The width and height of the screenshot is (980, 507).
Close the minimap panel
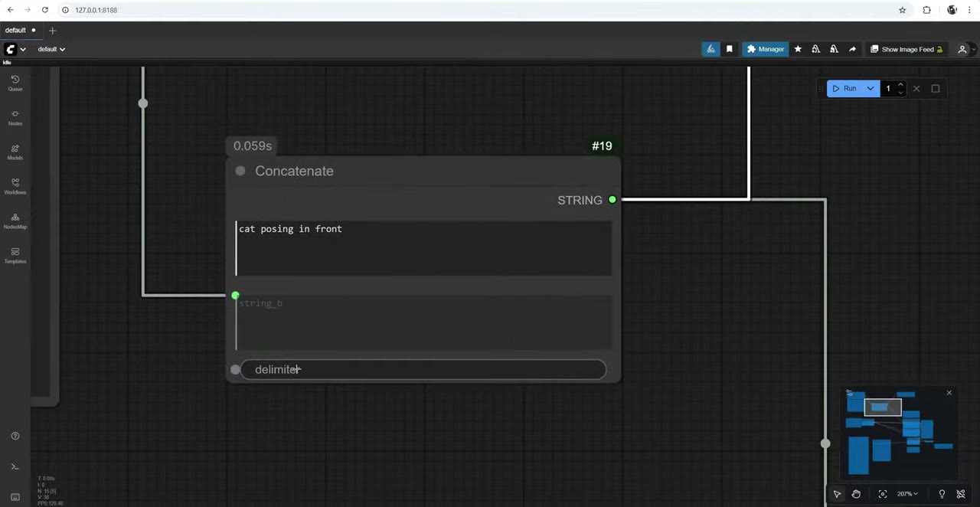pyautogui.click(x=949, y=393)
